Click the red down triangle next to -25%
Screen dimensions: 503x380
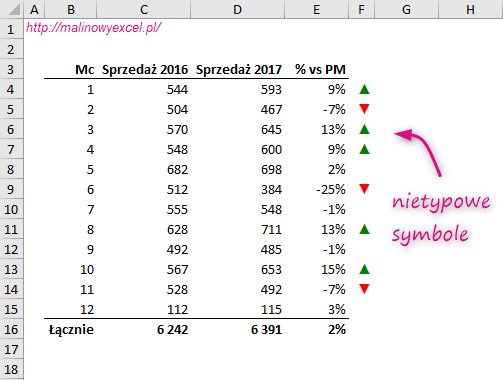(364, 189)
